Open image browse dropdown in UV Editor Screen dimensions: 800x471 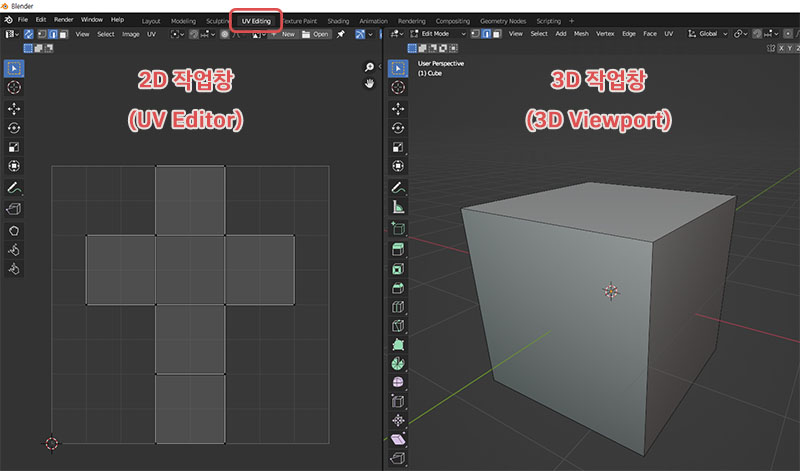[x=257, y=34]
